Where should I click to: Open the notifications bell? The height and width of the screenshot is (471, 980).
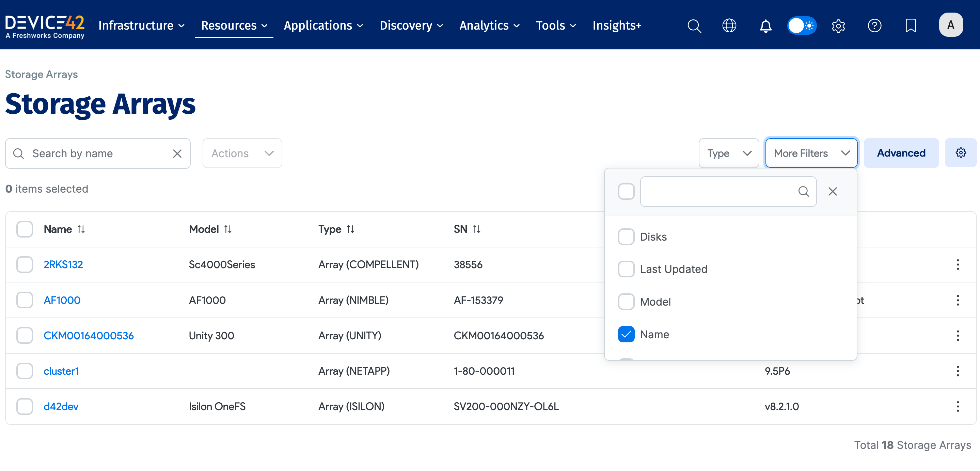point(765,26)
